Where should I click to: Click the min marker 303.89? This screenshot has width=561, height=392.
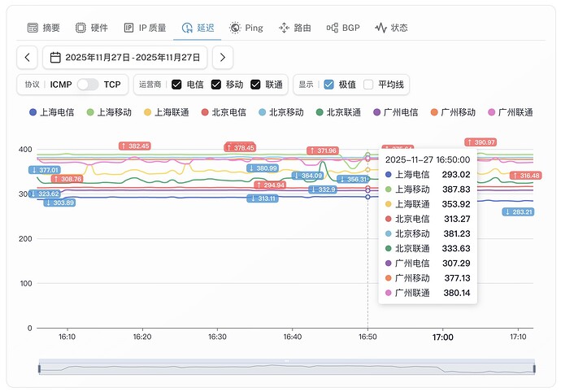pos(59,203)
